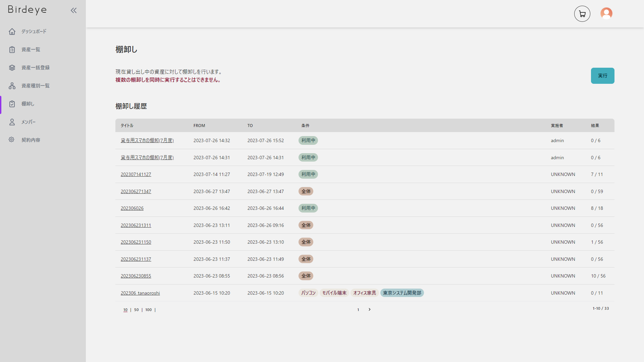Click the 契約内容 gear icon
The image size is (644, 362).
[12, 140]
